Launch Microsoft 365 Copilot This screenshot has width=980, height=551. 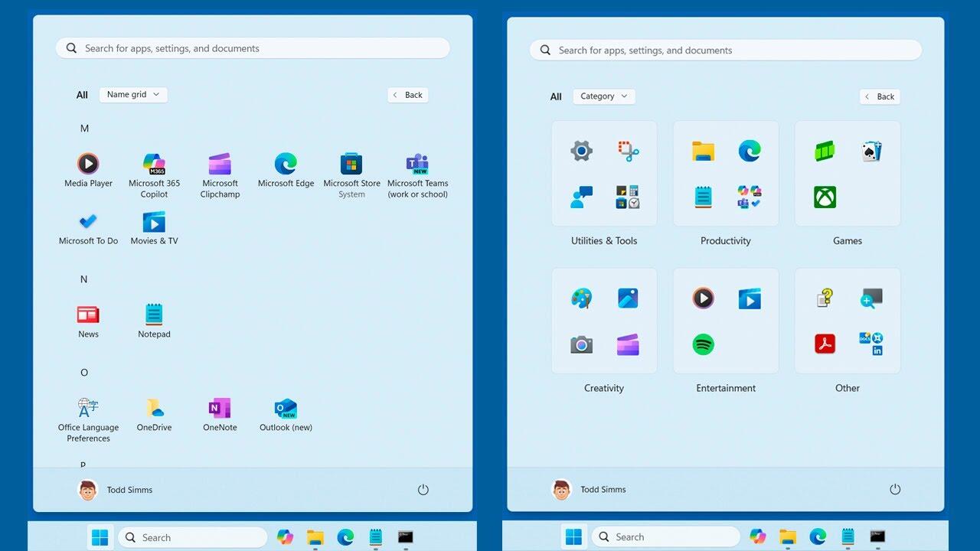[x=154, y=175]
